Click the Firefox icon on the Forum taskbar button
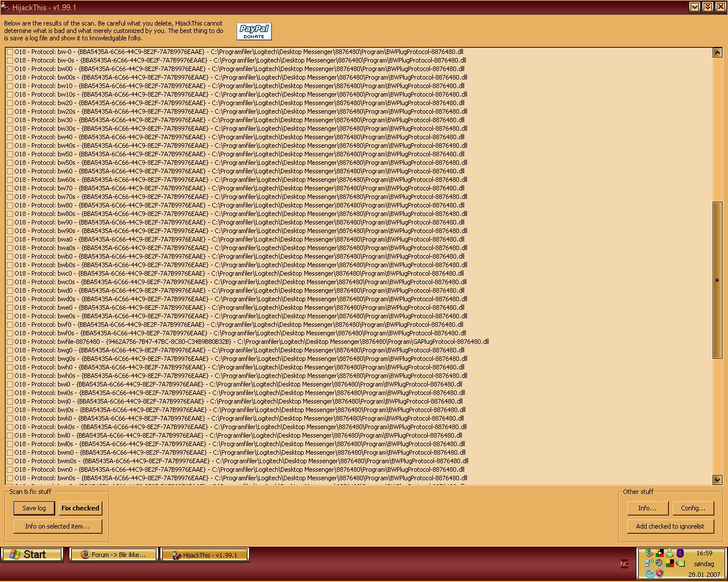 pos(85,555)
